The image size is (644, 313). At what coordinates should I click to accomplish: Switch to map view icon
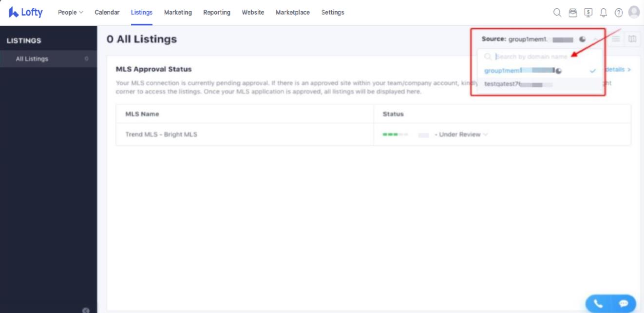(x=632, y=39)
